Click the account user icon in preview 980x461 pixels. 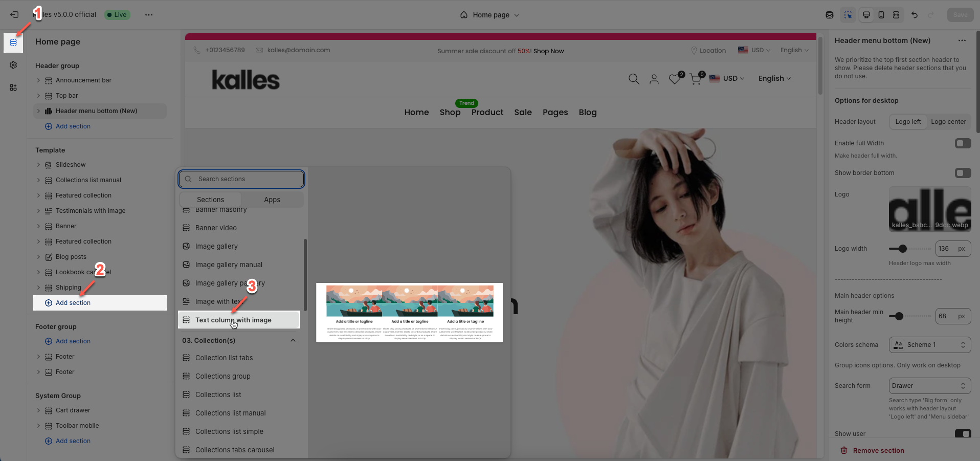coord(654,79)
